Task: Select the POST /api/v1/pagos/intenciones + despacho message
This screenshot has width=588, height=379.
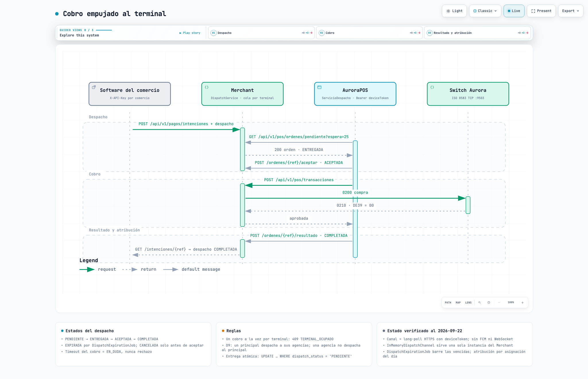Action: point(186,124)
